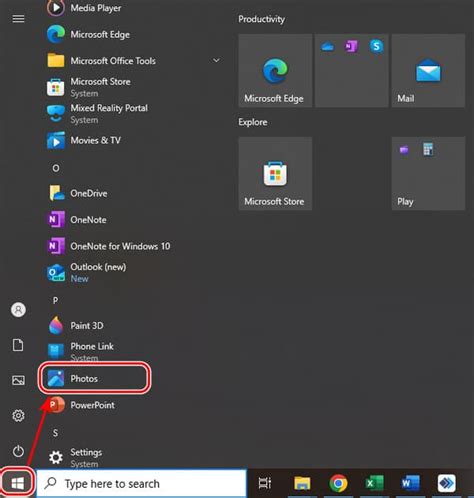The height and width of the screenshot is (498, 474).
Task: Open Word from the taskbar
Action: click(x=410, y=483)
